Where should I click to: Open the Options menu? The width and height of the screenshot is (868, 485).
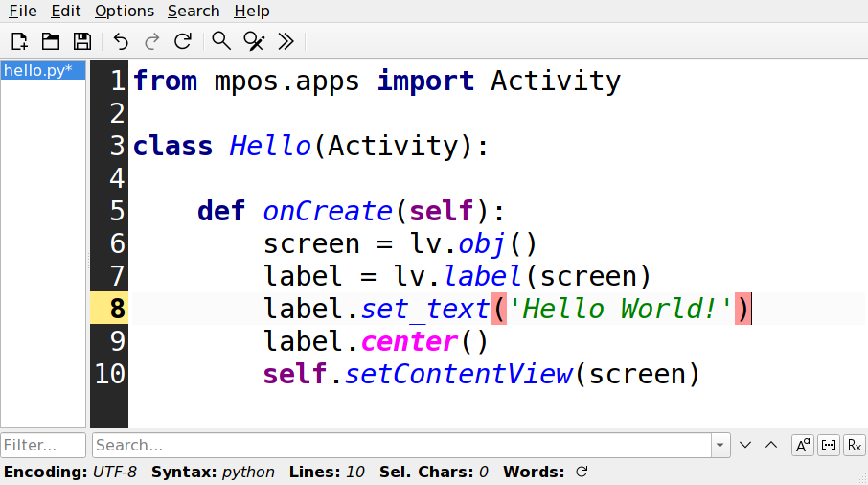tap(125, 12)
